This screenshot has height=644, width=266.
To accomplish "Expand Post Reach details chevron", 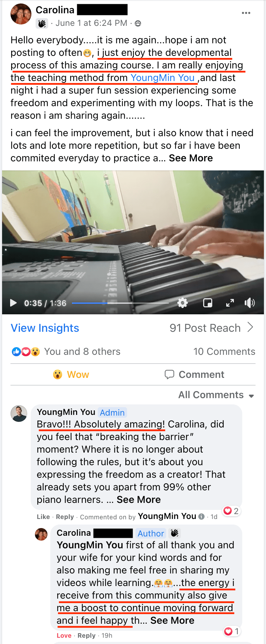I will point(250,327).
